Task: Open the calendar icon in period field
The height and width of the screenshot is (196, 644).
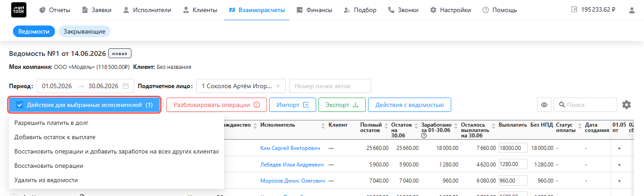Action: pyautogui.click(x=126, y=86)
